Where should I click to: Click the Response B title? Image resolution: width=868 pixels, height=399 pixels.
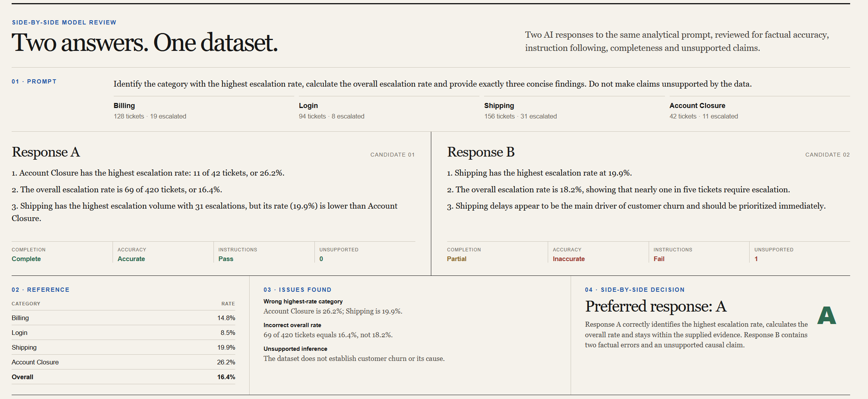click(x=481, y=152)
